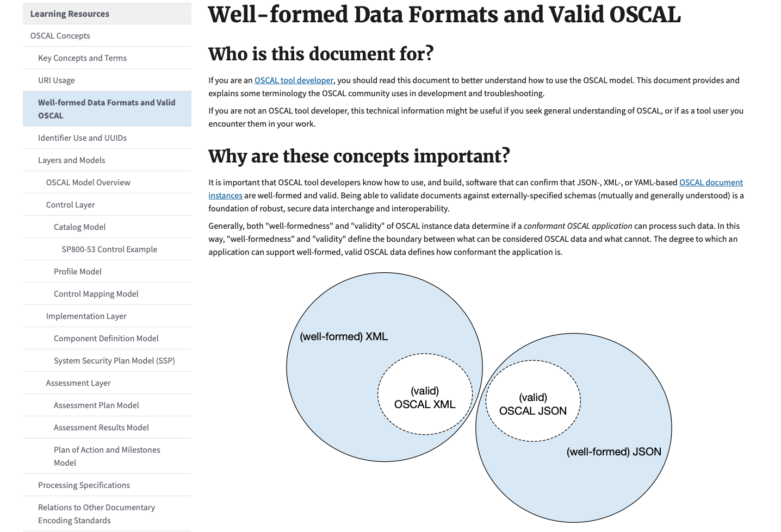Go to Profile Model page
This screenshot has height=532, width=781.
click(78, 272)
